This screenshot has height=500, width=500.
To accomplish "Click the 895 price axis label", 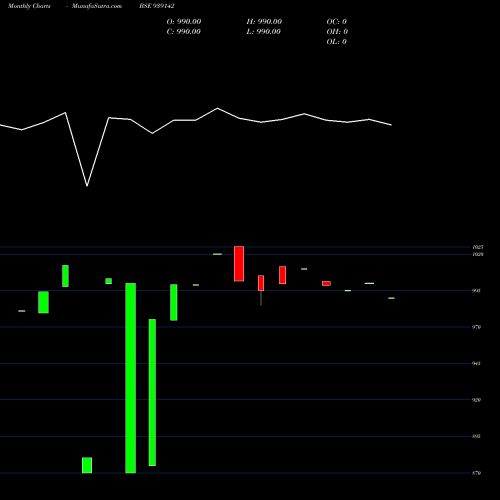I will (476, 436).
